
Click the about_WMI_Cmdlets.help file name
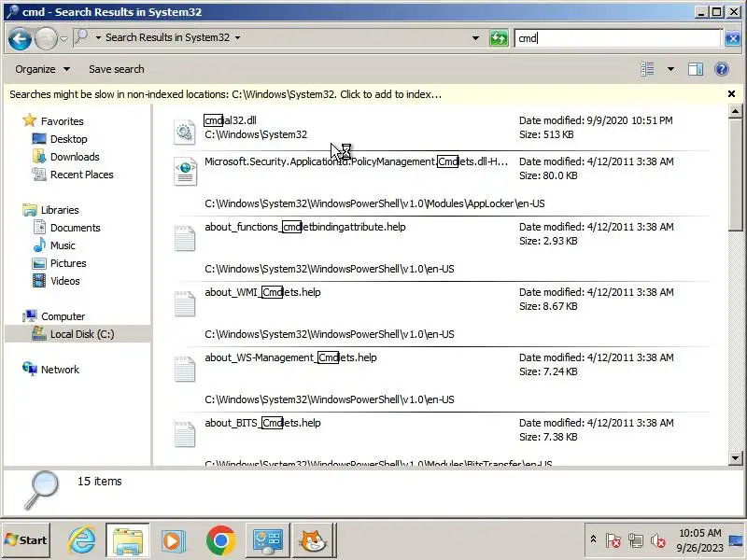262,292
